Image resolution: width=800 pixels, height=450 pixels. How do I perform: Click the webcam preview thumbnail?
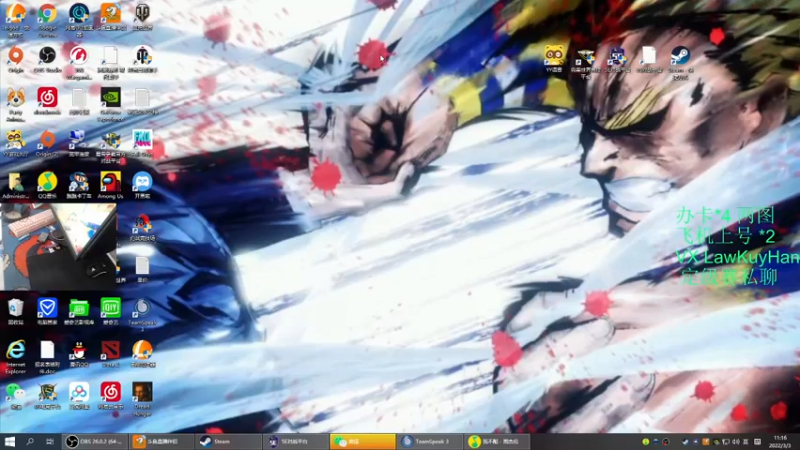click(x=58, y=246)
